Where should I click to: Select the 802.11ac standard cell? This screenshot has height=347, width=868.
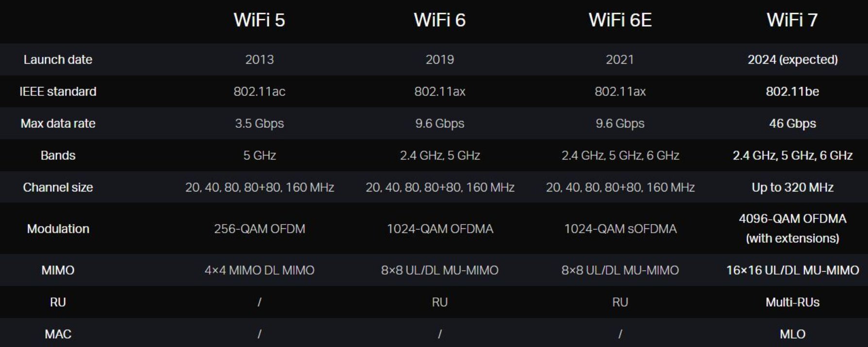coord(259,91)
